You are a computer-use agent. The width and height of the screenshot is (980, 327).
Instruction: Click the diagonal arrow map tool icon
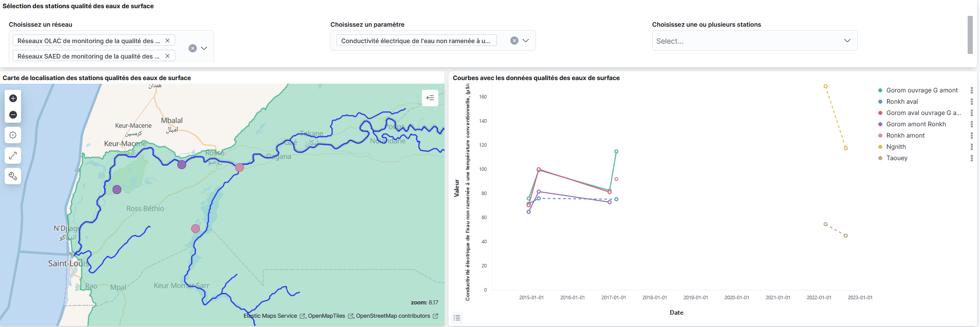[x=13, y=156]
